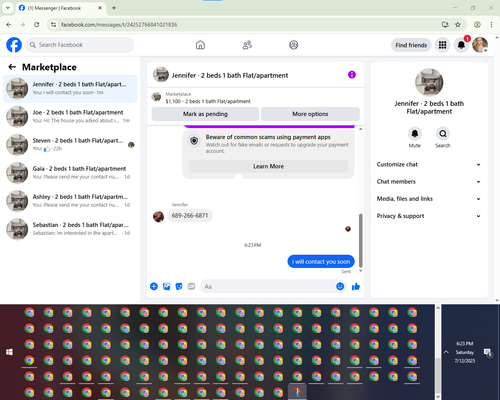Image resolution: width=500 pixels, height=400 pixels.
Task: Reload the page in Chrome
Action: 37,24
